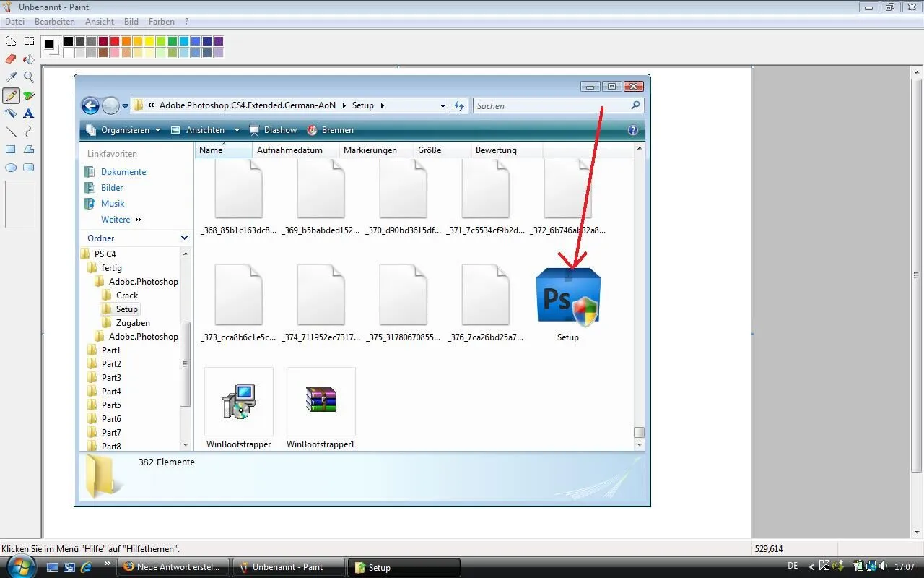Choose the Text tool
This screenshot has height=578, width=924.
tap(29, 113)
